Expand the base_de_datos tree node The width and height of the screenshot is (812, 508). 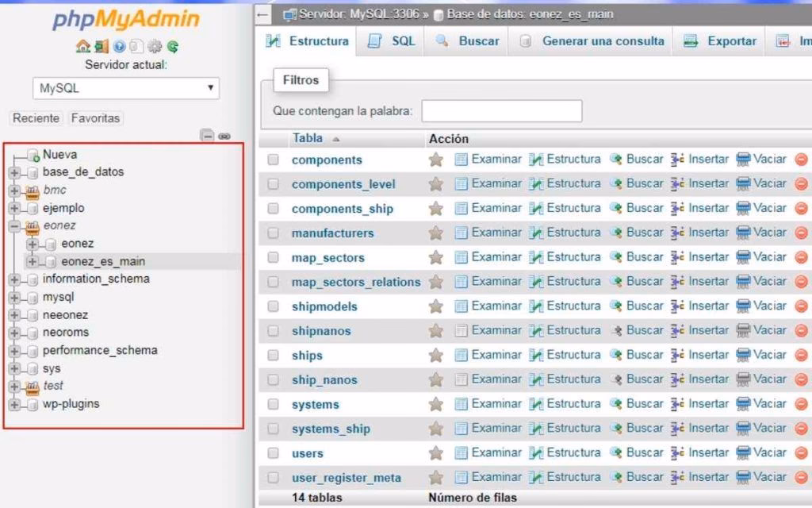[x=14, y=172]
